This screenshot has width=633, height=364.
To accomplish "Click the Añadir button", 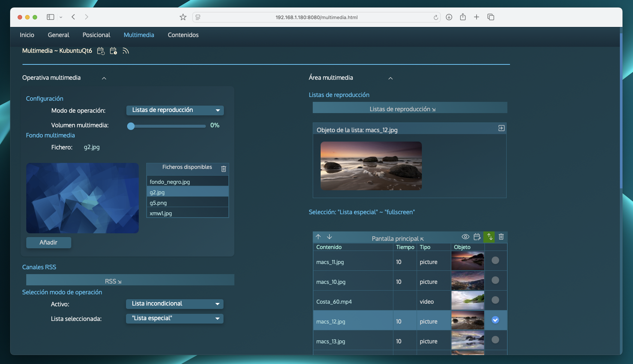I will point(48,243).
